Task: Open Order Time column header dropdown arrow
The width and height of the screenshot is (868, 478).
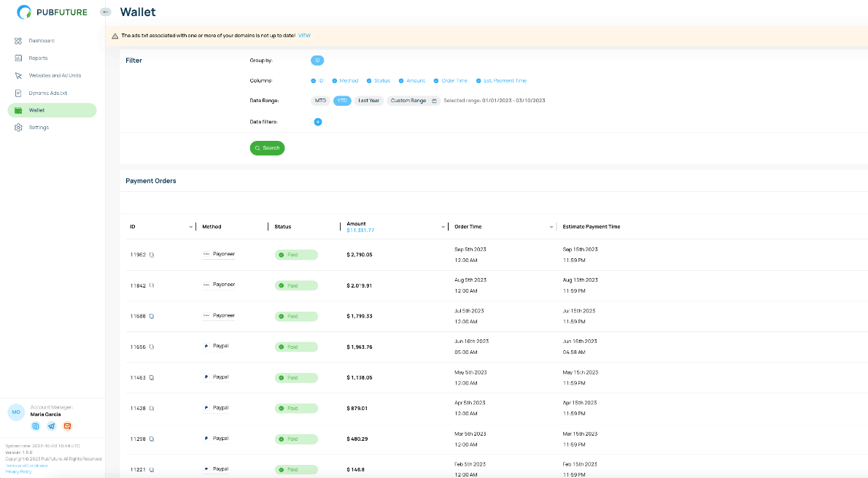Action: pos(551,227)
